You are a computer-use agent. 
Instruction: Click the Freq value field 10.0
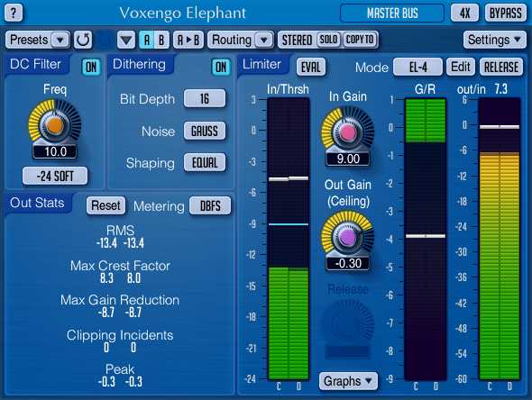coord(55,151)
